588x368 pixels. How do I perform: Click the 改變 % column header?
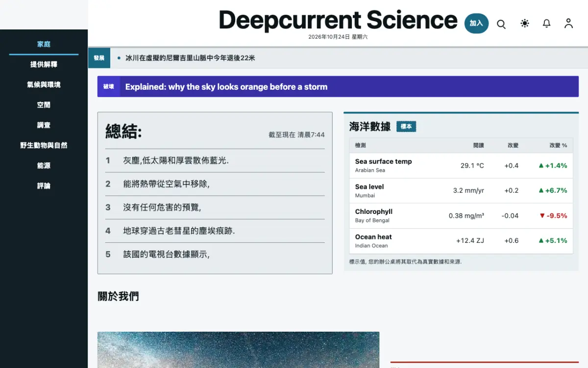point(558,145)
